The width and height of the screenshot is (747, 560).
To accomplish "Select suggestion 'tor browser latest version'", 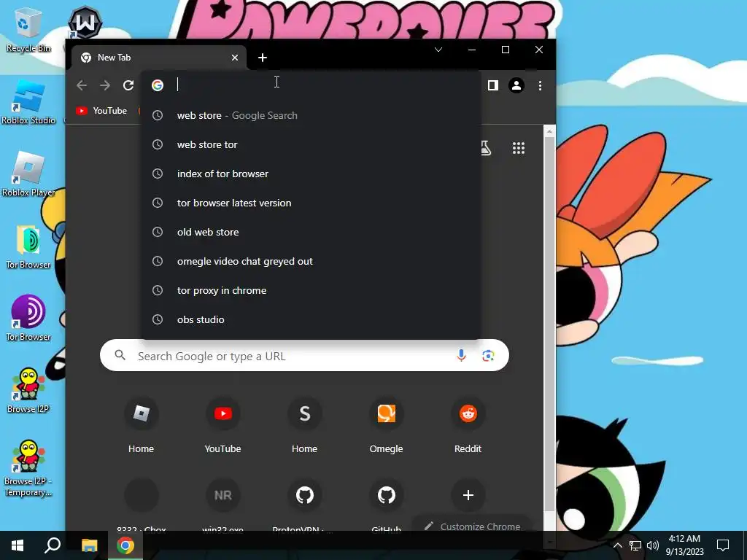I will pos(311,203).
